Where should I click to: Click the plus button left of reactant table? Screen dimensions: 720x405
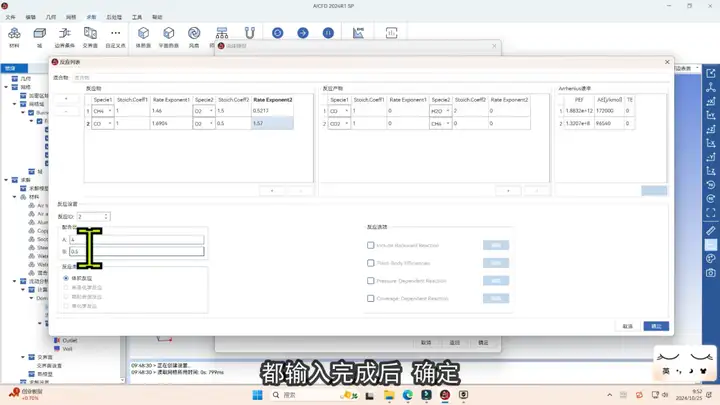66,99
